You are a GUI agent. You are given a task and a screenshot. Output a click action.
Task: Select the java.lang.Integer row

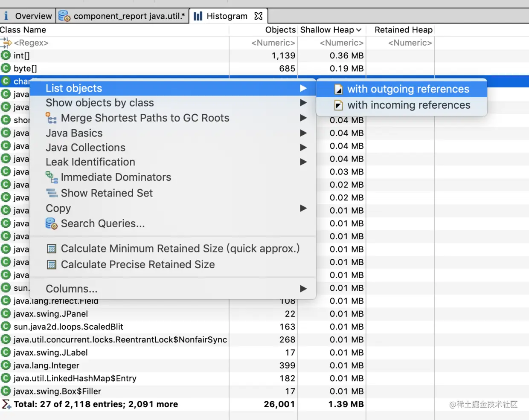tap(264, 365)
